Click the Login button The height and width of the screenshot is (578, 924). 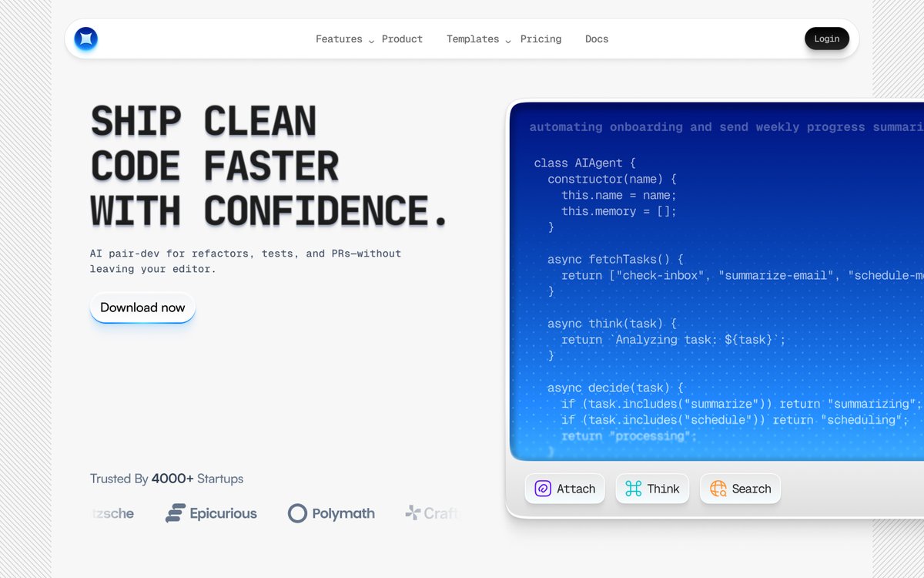pos(827,39)
